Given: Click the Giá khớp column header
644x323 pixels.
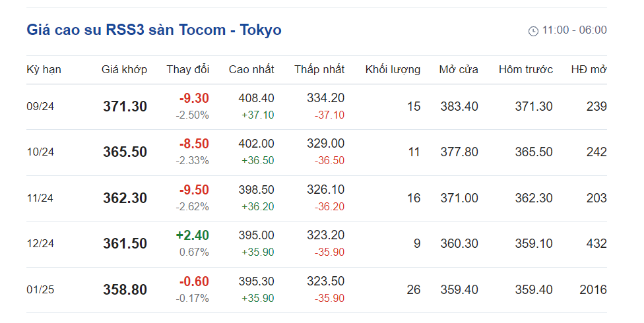Looking at the screenshot, I should point(124,69).
